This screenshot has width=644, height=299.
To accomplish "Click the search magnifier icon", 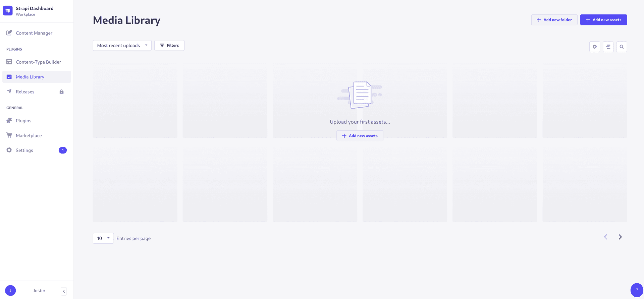I will point(621,47).
